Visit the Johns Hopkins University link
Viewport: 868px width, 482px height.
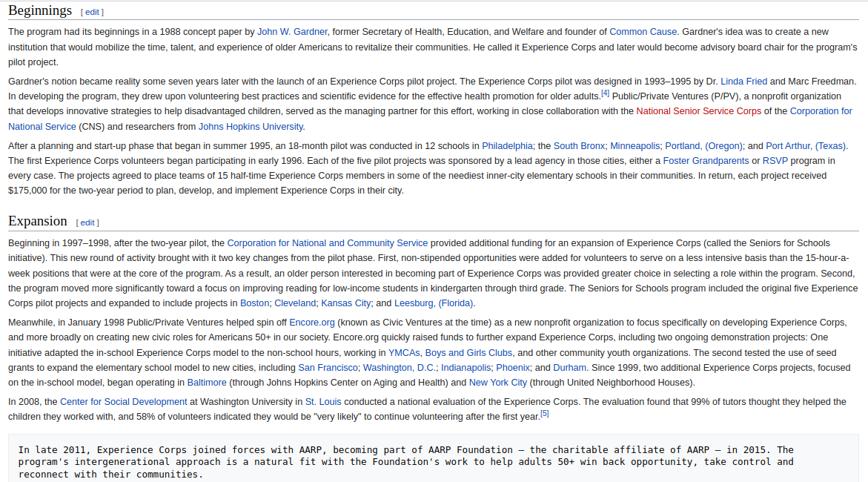click(251, 126)
